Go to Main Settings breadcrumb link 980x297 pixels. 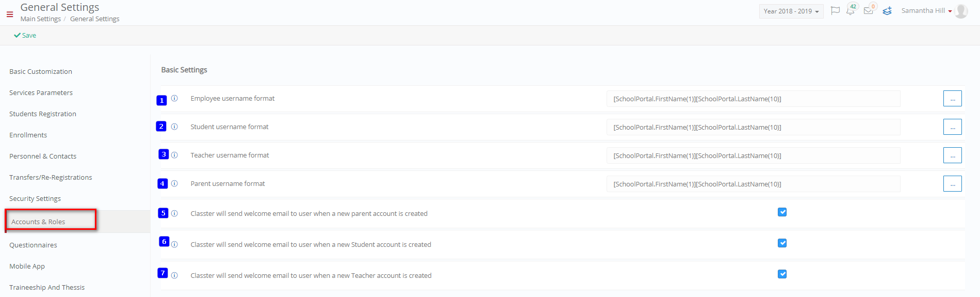point(41,19)
